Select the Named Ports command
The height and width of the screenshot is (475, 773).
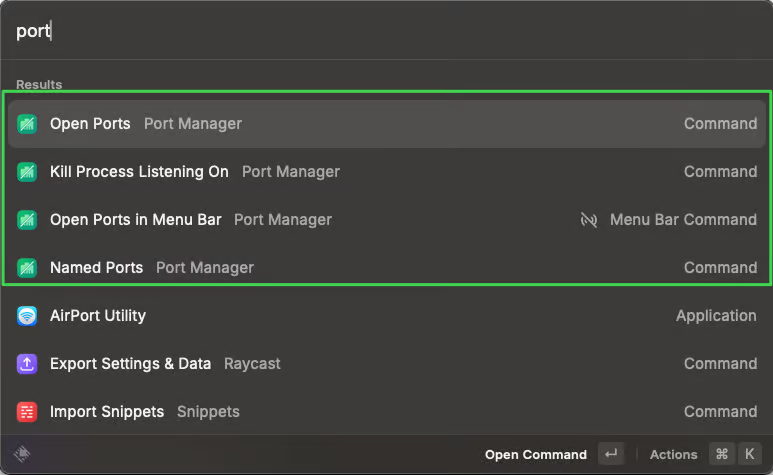(x=386, y=268)
